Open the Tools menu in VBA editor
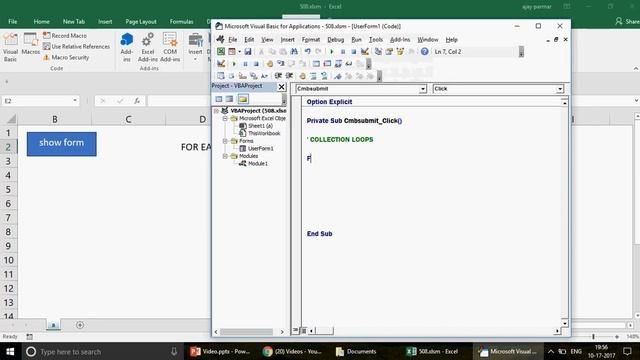The image size is (640, 360). tap(376, 40)
